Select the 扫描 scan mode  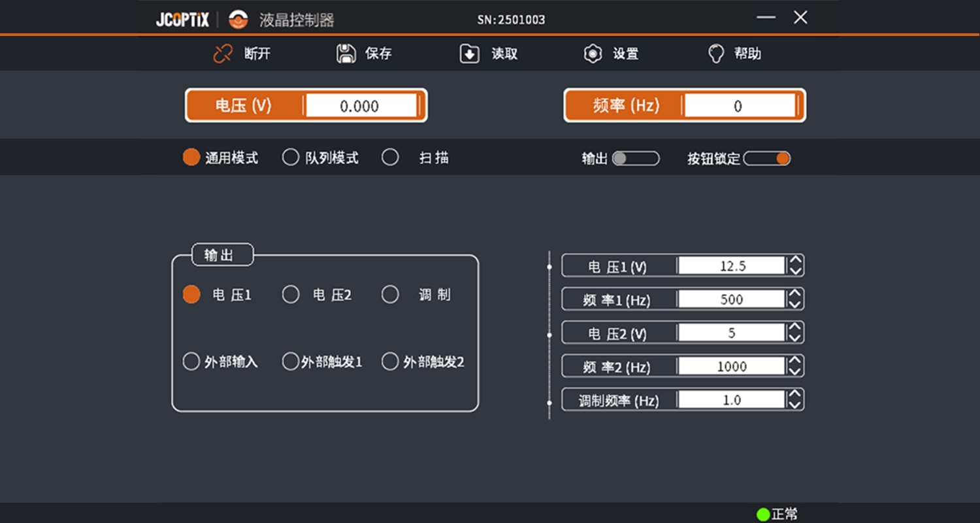pyautogui.click(x=390, y=157)
